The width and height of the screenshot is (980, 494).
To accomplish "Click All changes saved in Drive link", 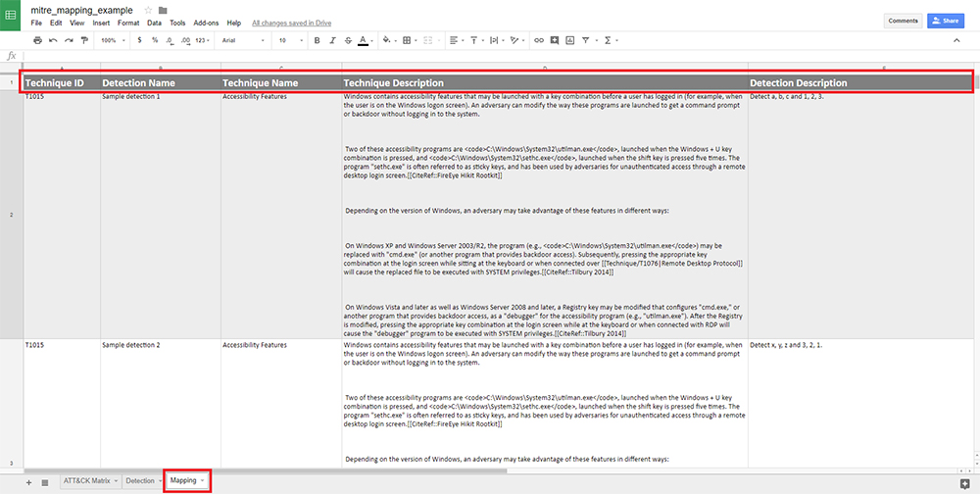I will click(x=291, y=24).
